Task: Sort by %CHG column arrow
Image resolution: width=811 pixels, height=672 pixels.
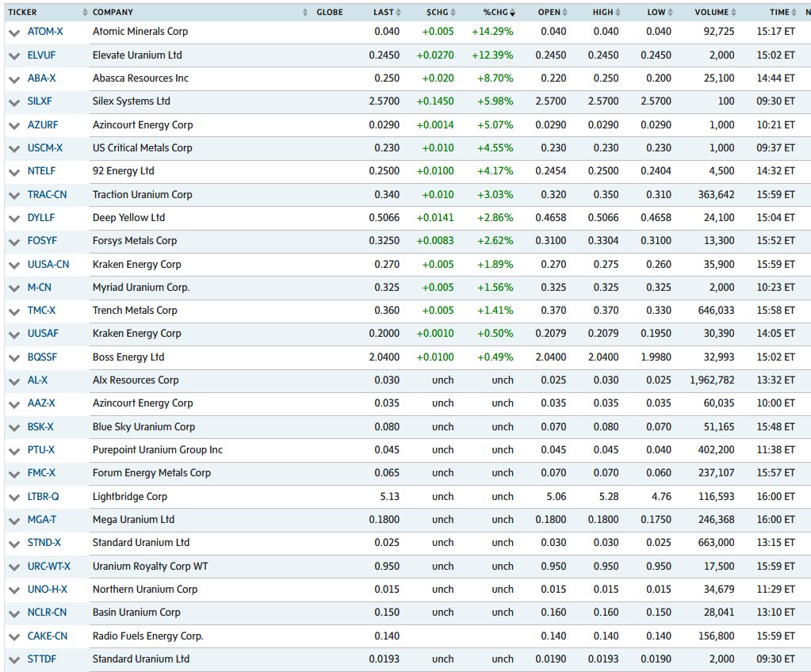Action: (513, 13)
